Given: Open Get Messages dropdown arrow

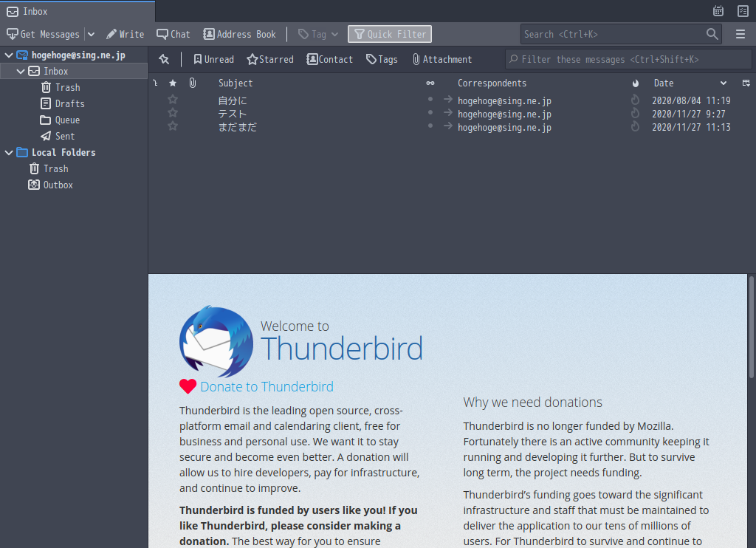Looking at the screenshot, I should click(x=91, y=34).
